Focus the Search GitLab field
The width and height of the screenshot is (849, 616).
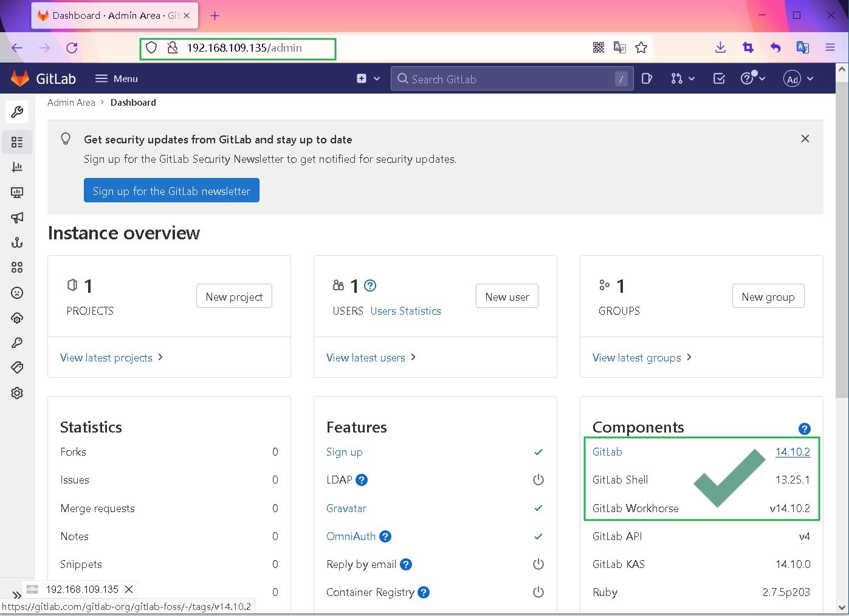tap(512, 78)
